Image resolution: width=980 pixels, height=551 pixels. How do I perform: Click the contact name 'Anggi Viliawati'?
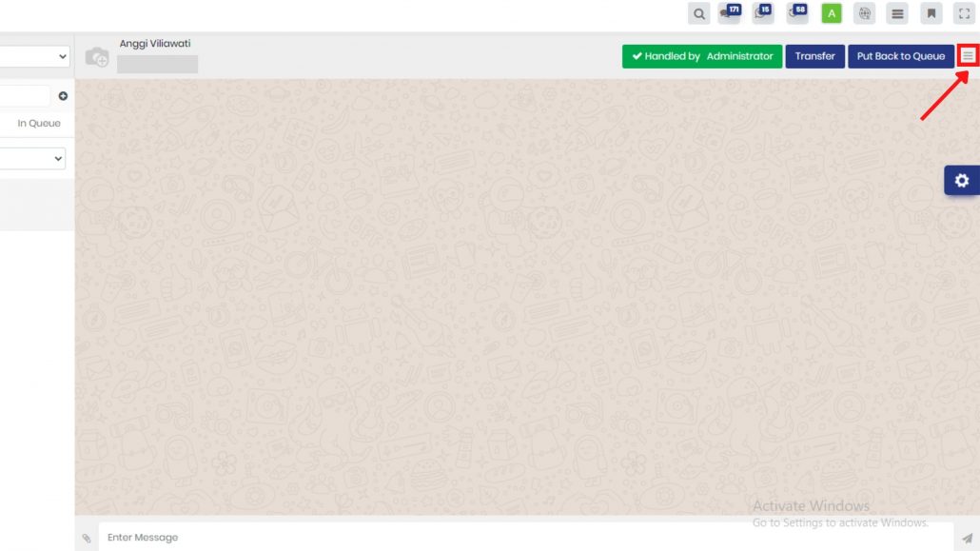[x=155, y=43]
